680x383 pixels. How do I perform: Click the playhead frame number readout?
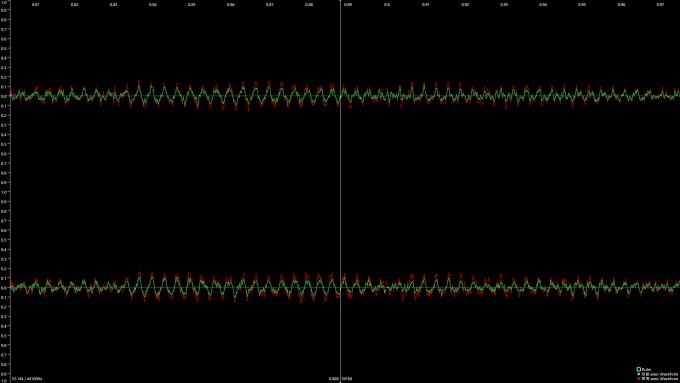(347, 379)
